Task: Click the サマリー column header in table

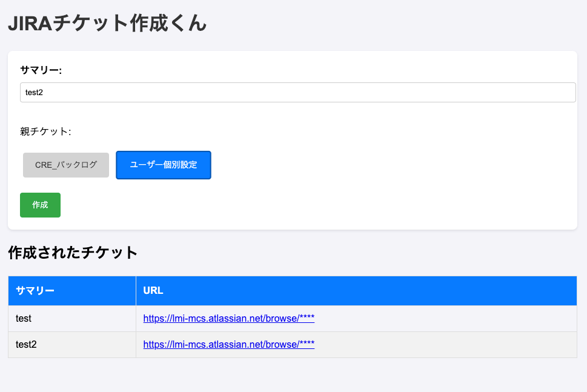Action: [x=72, y=291]
